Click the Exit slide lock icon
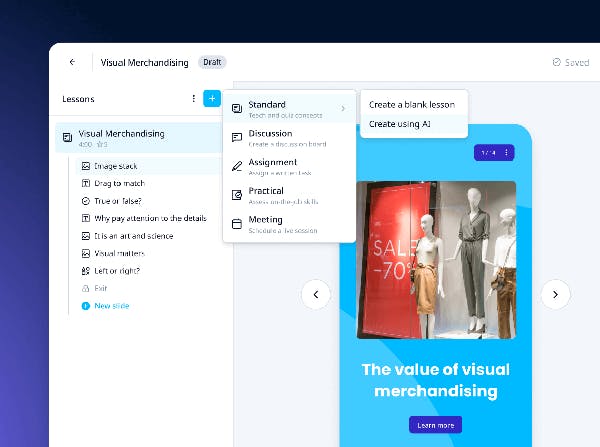The width and height of the screenshot is (600, 447). [x=86, y=288]
